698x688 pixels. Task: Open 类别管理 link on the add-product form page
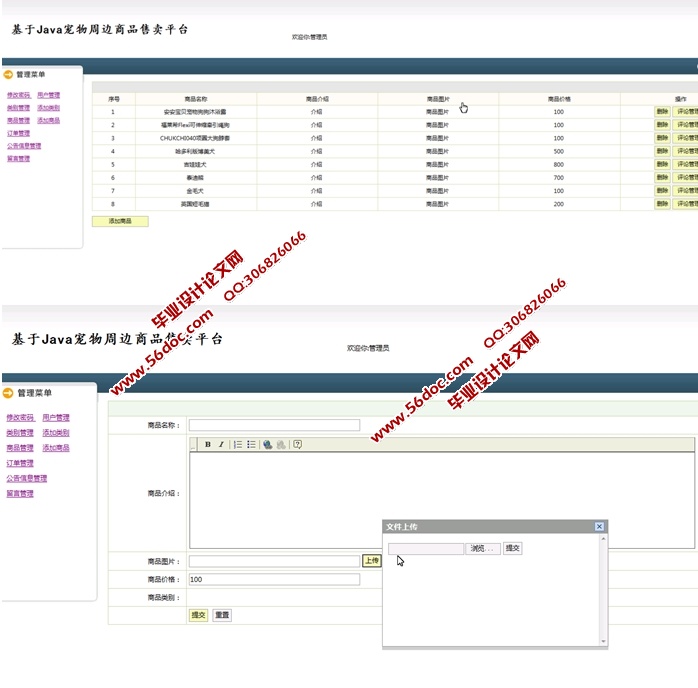(x=20, y=433)
